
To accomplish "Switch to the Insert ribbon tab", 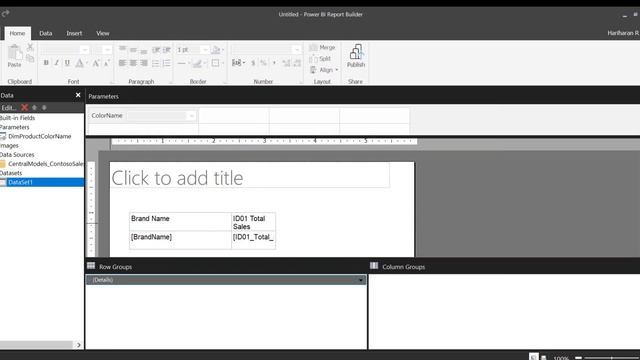I will click(x=74, y=33).
